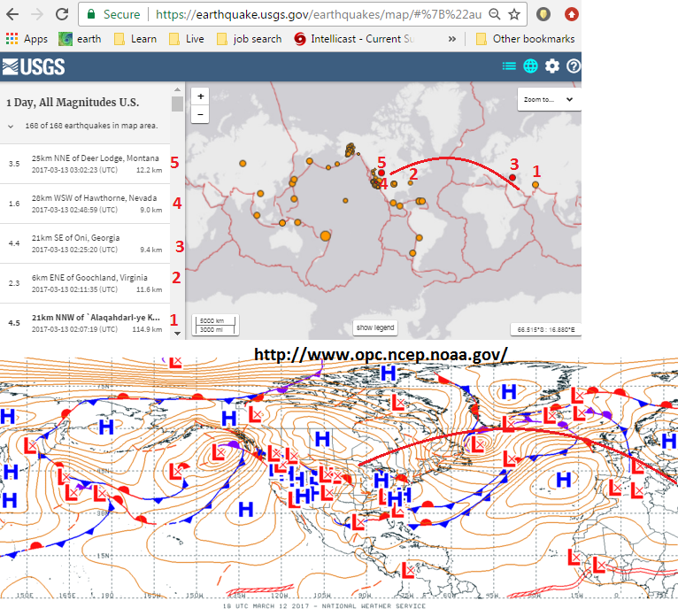This screenshot has height=616, width=678.
Task: Click the 'show legend' button
Action: [375, 327]
